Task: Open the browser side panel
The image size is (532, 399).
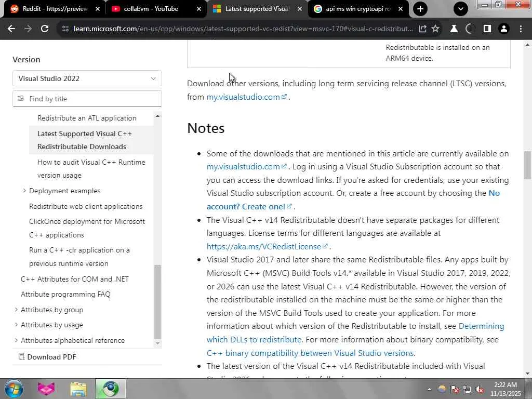Action: point(487,29)
